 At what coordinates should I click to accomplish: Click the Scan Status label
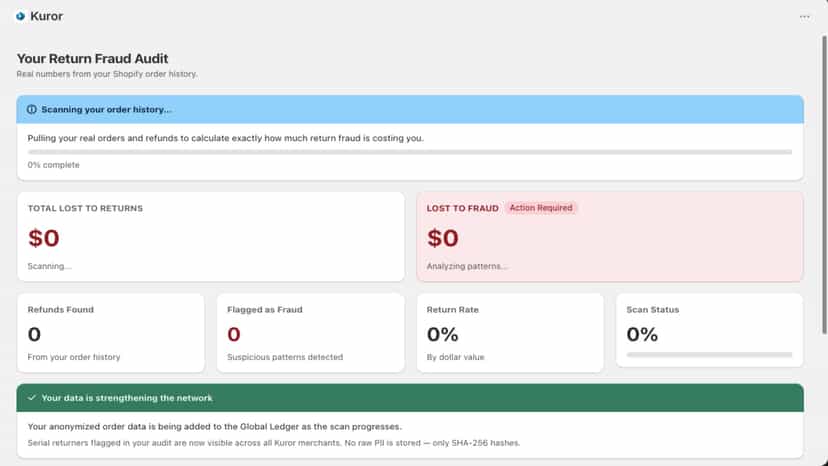click(x=653, y=310)
